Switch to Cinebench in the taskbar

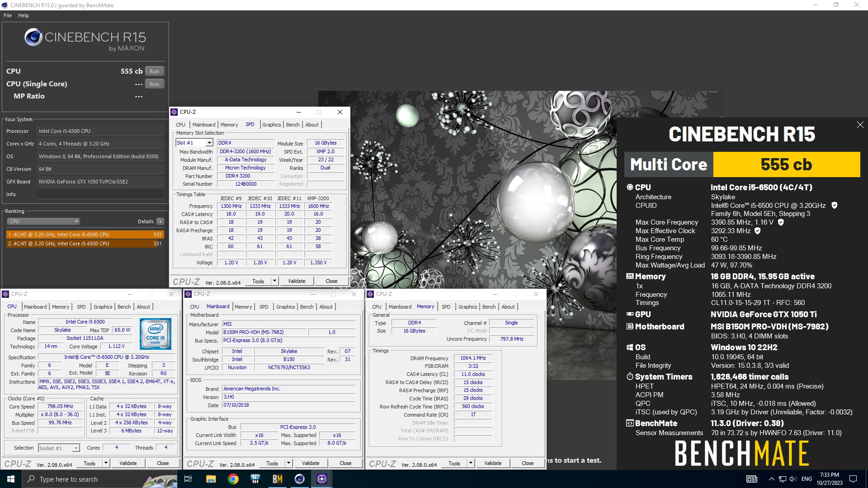click(x=300, y=479)
